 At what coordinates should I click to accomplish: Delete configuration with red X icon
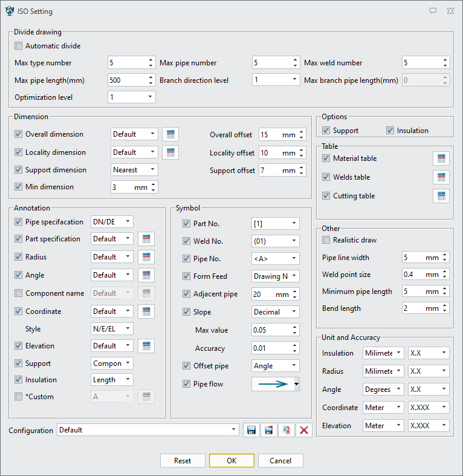click(304, 430)
